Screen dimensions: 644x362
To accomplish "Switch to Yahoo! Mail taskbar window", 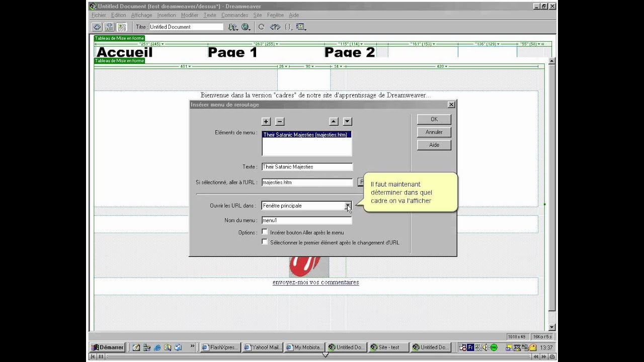I will 262,347.
